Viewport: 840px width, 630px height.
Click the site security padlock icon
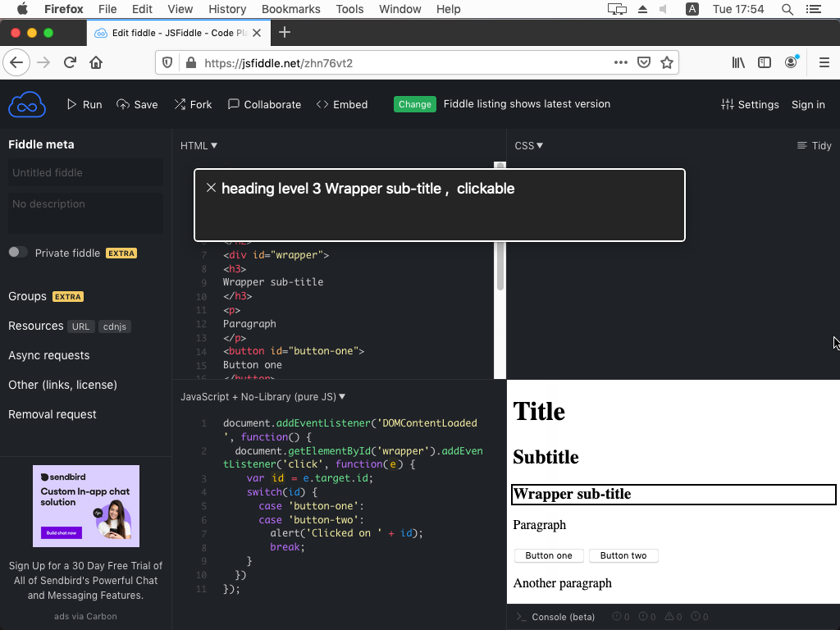tap(190, 62)
